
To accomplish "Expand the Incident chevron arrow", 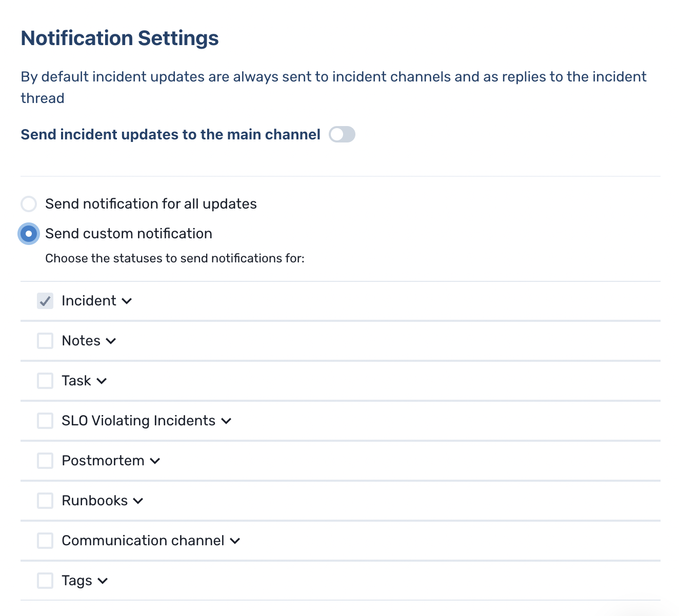I will pyautogui.click(x=127, y=301).
